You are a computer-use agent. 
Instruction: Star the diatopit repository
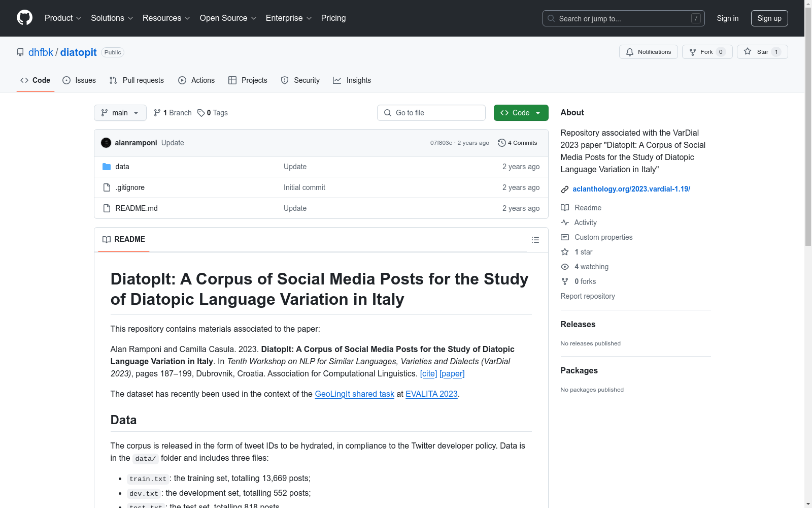point(762,52)
